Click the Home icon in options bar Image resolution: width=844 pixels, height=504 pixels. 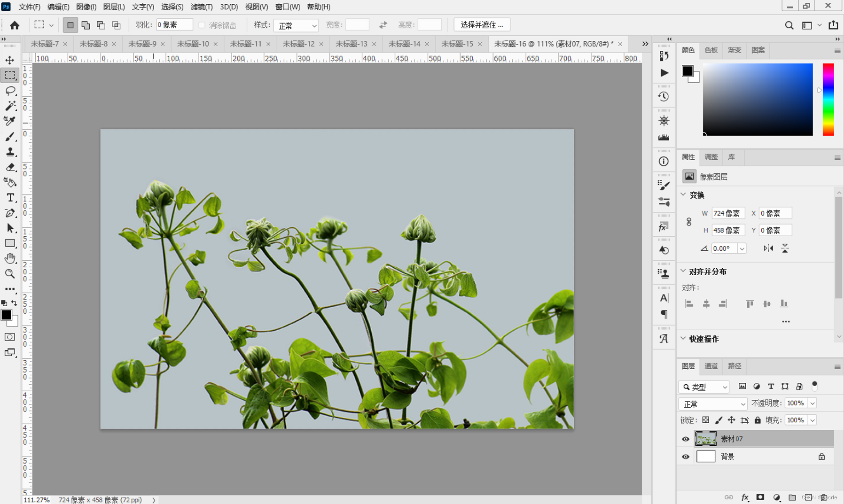(x=15, y=25)
